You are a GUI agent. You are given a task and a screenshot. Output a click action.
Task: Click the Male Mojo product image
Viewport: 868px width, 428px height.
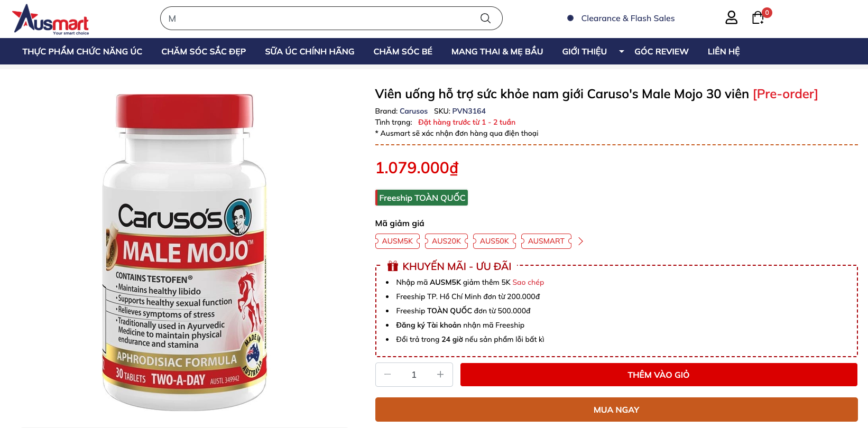tap(184, 252)
